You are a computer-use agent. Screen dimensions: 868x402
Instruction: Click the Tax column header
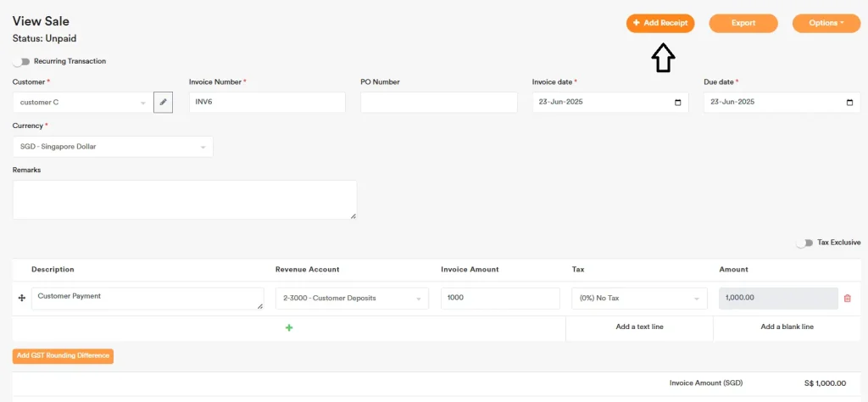click(x=578, y=270)
